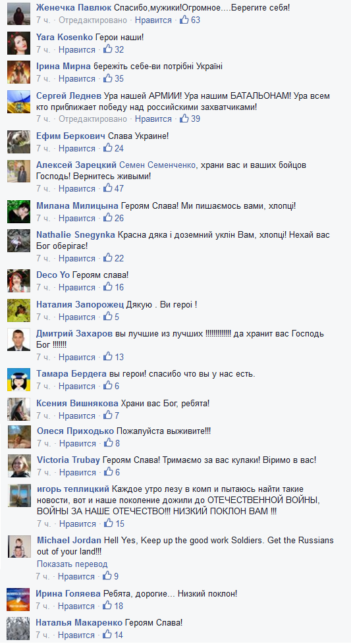Click thumbs-up icon on Yara Kosenko's comment
The width and height of the screenshot is (351, 644).
(108, 49)
